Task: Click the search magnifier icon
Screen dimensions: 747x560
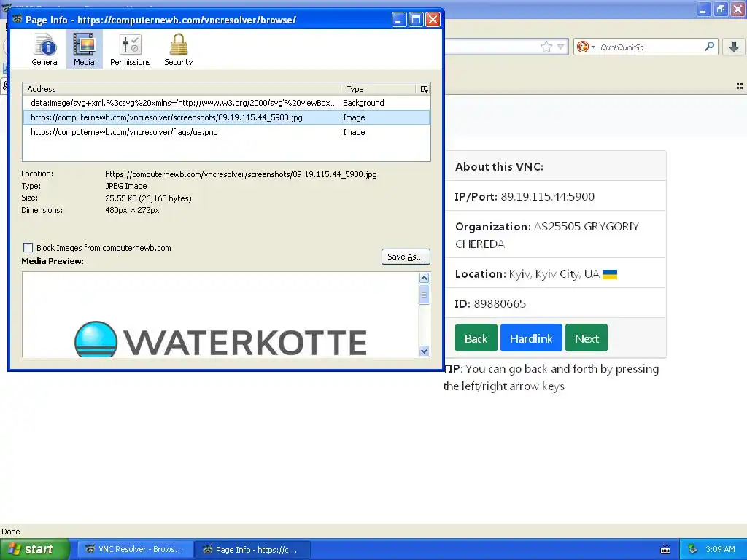Action: (709, 46)
